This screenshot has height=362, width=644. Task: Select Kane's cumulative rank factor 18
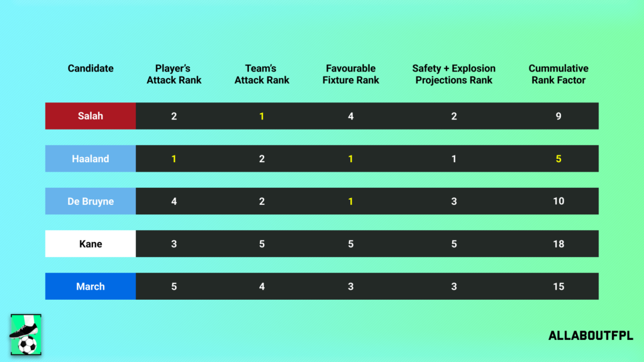point(558,244)
